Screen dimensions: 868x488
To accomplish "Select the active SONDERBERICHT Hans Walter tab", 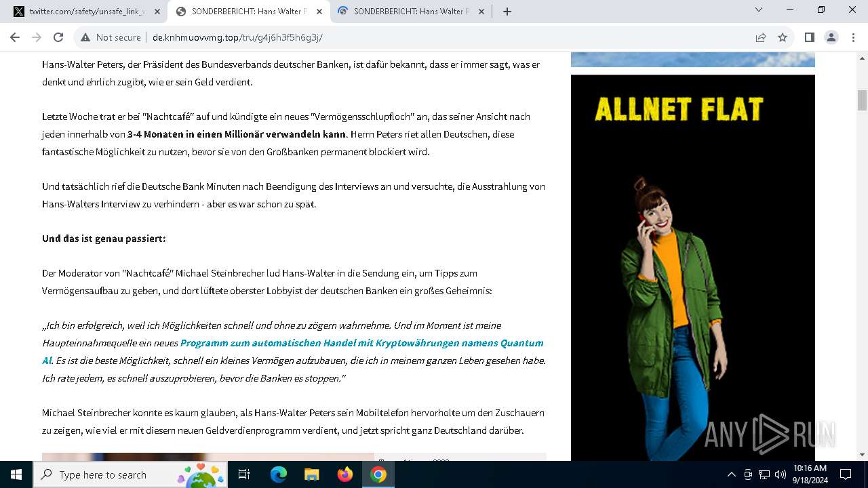I will click(248, 12).
